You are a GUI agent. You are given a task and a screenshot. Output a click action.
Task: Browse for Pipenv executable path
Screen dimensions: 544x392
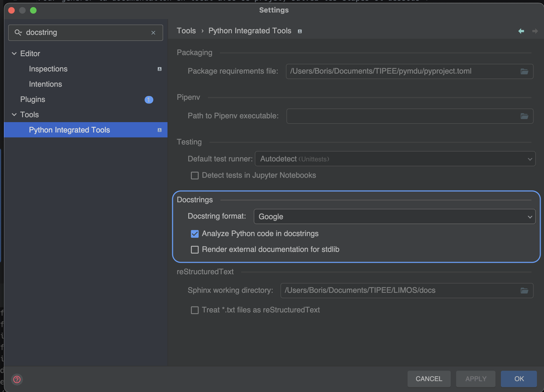point(524,116)
